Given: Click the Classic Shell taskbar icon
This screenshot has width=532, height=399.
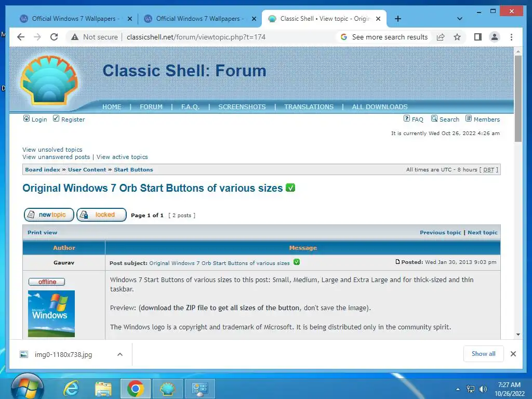Looking at the screenshot, I should tap(168, 389).
